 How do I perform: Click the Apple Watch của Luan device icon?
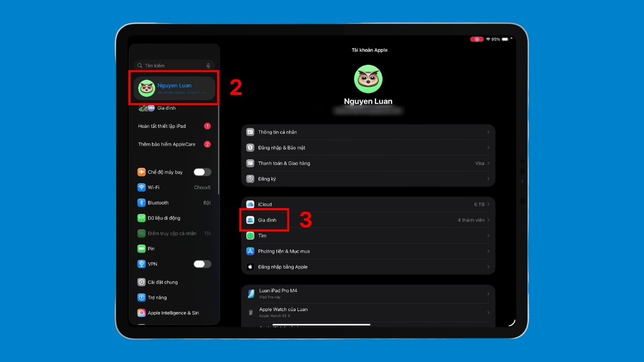coord(251,312)
